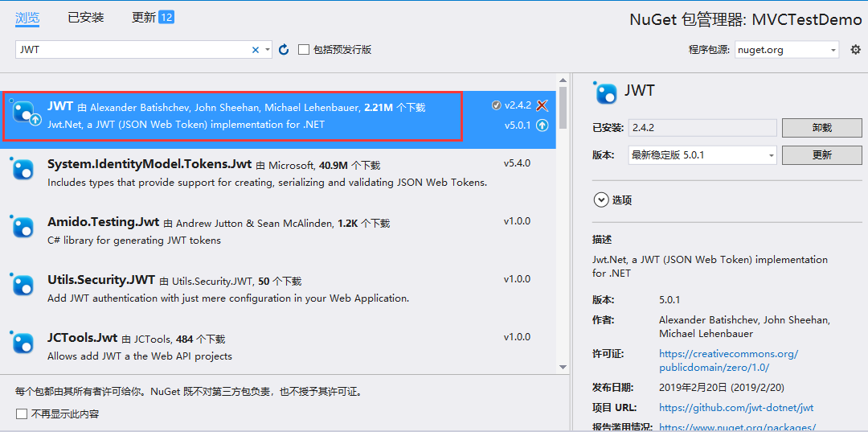This screenshot has height=432, width=868.
Task: Click the JCTools.Jwt package icon
Action: [x=23, y=342]
